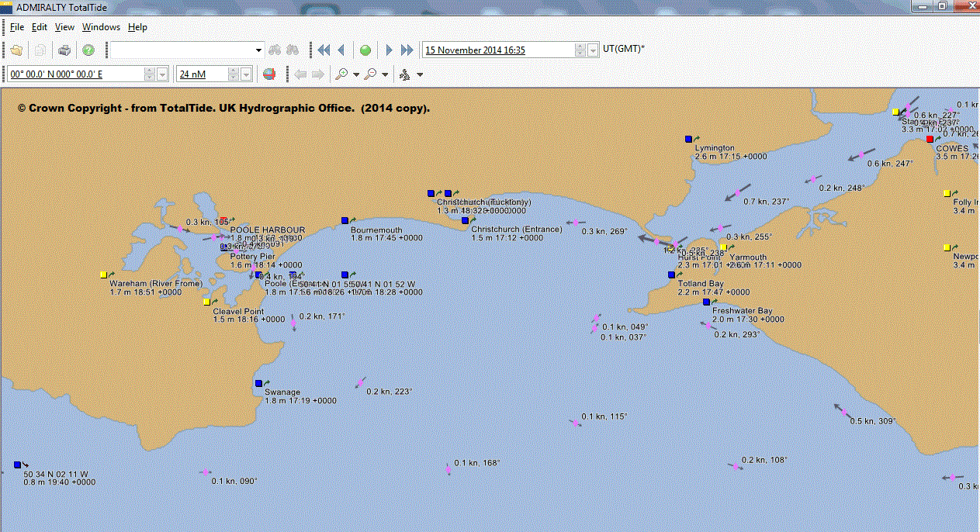
Task: Rewind time with double left arrow
Action: [324, 50]
